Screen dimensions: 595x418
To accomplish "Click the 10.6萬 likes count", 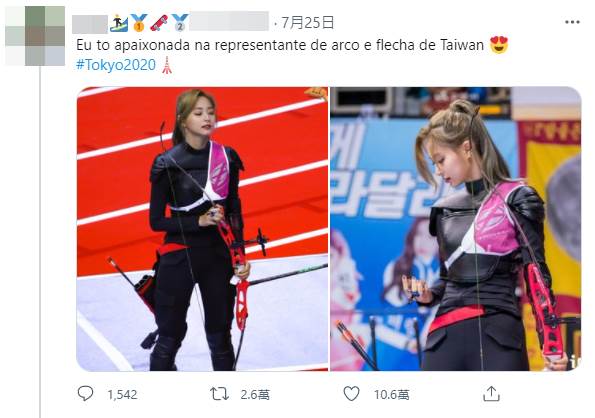I will 392,395.
